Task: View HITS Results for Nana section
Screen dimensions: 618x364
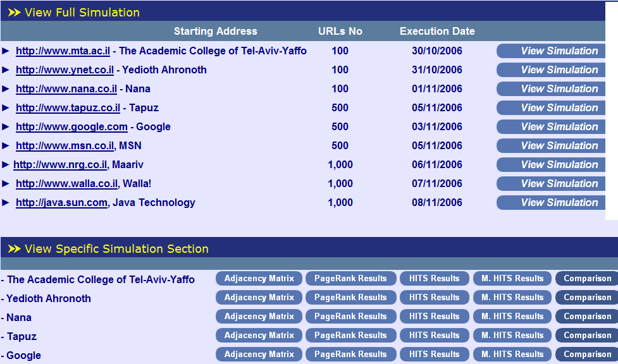Action: click(x=435, y=317)
